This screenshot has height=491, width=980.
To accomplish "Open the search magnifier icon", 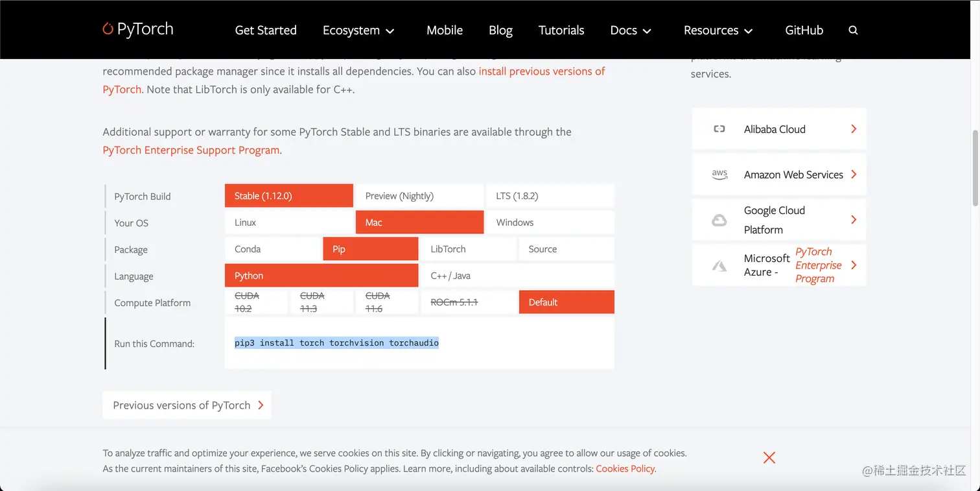I will click(x=853, y=30).
